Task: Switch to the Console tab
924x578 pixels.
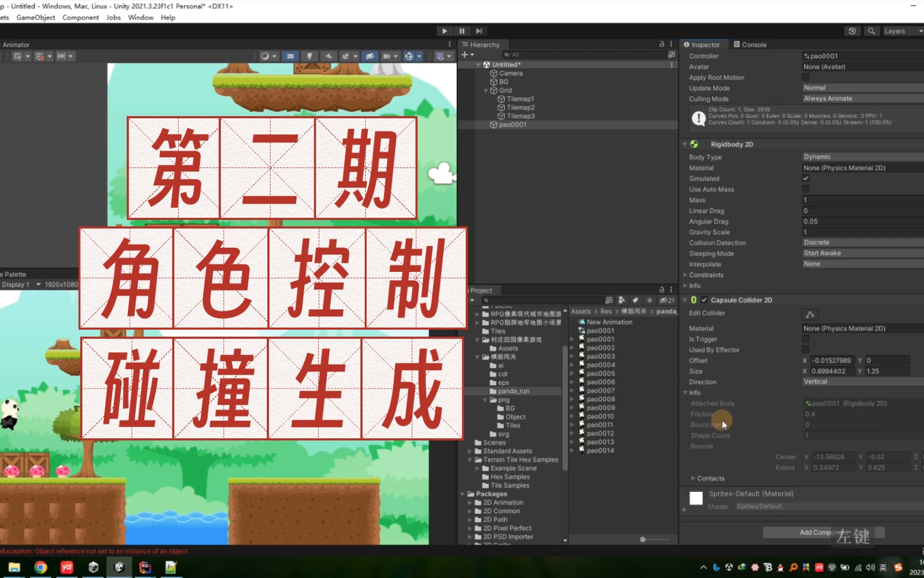Action: [750, 44]
